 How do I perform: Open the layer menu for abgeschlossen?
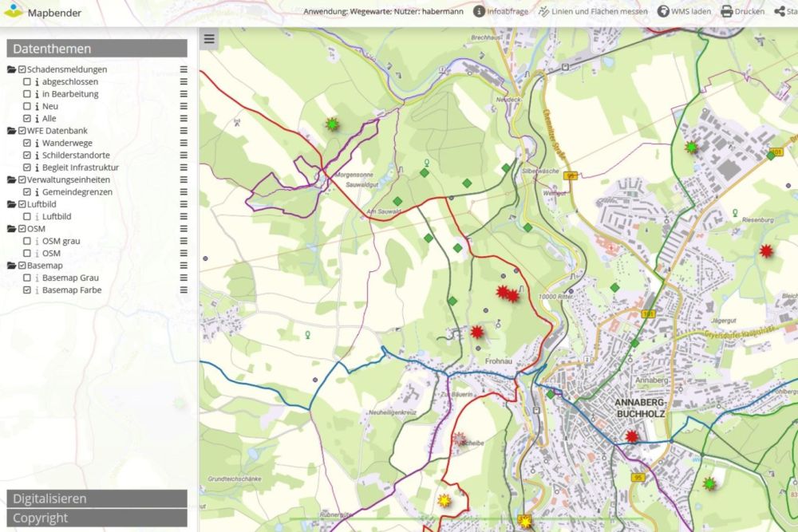pos(184,81)
